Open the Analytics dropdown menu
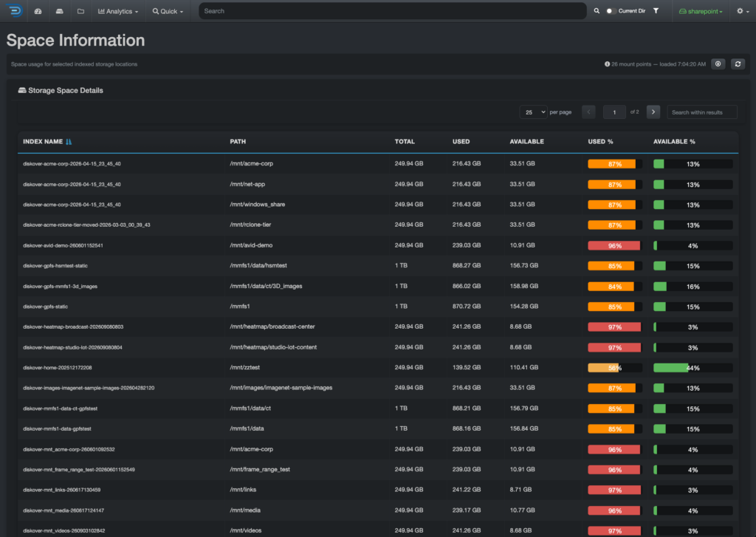 [x=117, y=11]
